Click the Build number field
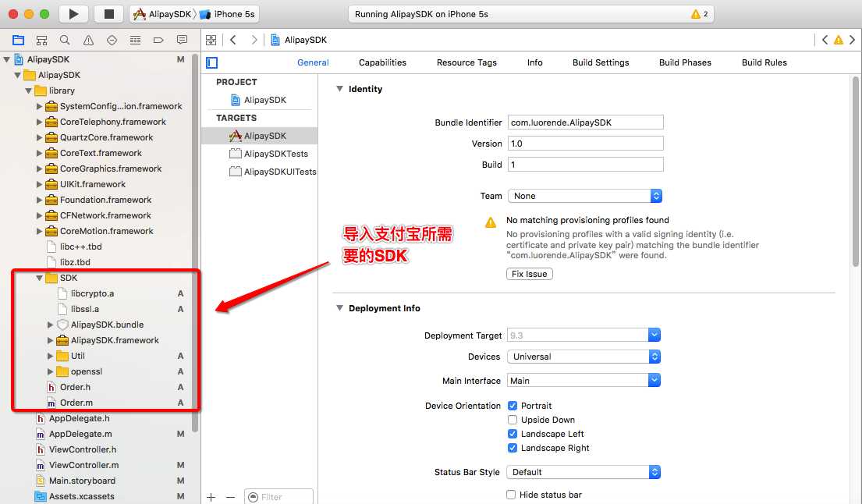This screenshot has height=504, width=862. [586, 165]
